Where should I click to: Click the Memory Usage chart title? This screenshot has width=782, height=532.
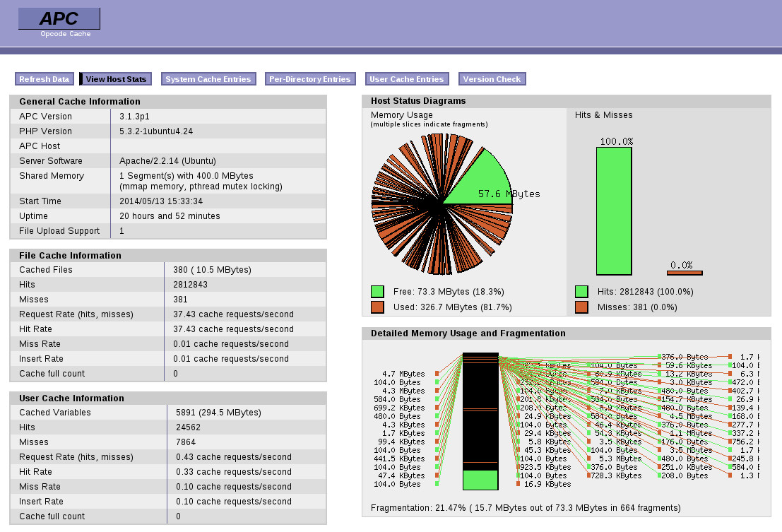click(x=401, y=114)
